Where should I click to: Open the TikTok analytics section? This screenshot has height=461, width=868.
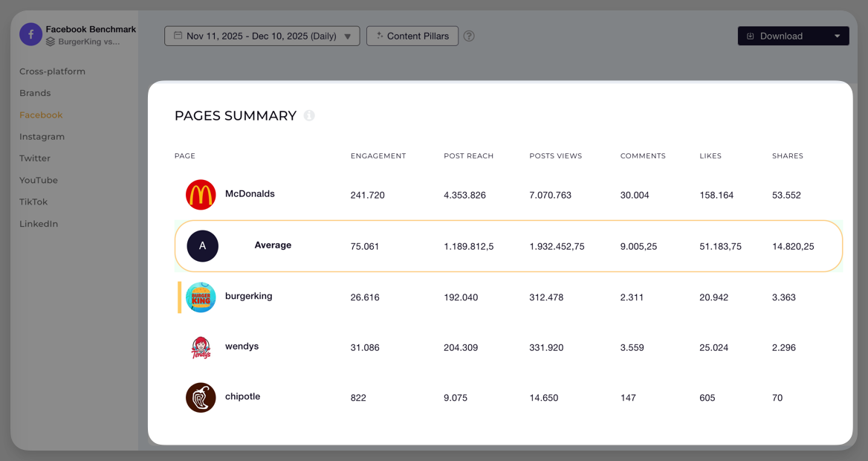click(x=33, y=202)
